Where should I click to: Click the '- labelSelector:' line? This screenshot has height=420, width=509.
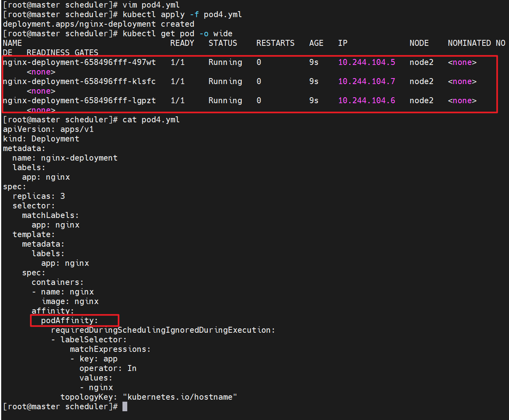(89, 340)
